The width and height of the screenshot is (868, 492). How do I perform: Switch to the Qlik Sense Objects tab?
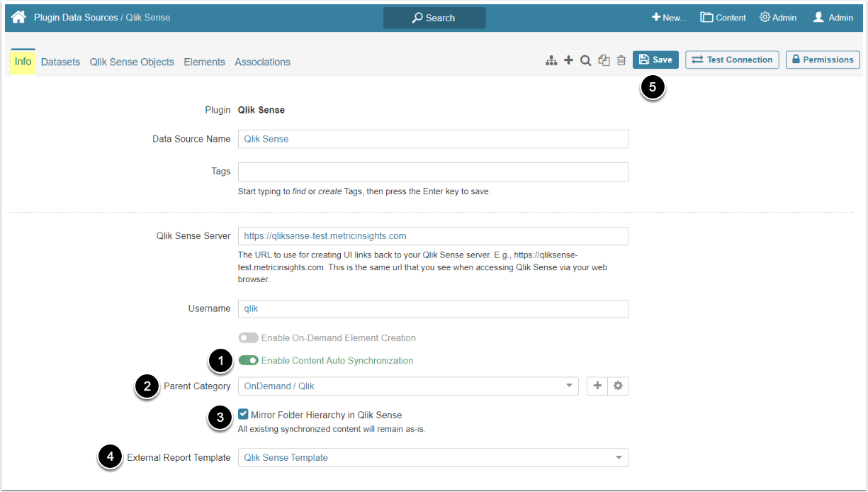[x=132, y=62]
